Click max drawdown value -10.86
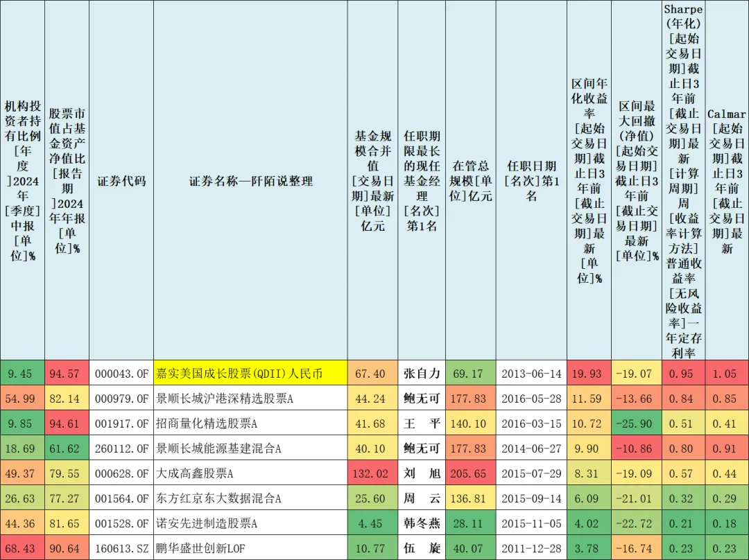The height and width of the screenshot is (560, 749). tap(634, 448)
